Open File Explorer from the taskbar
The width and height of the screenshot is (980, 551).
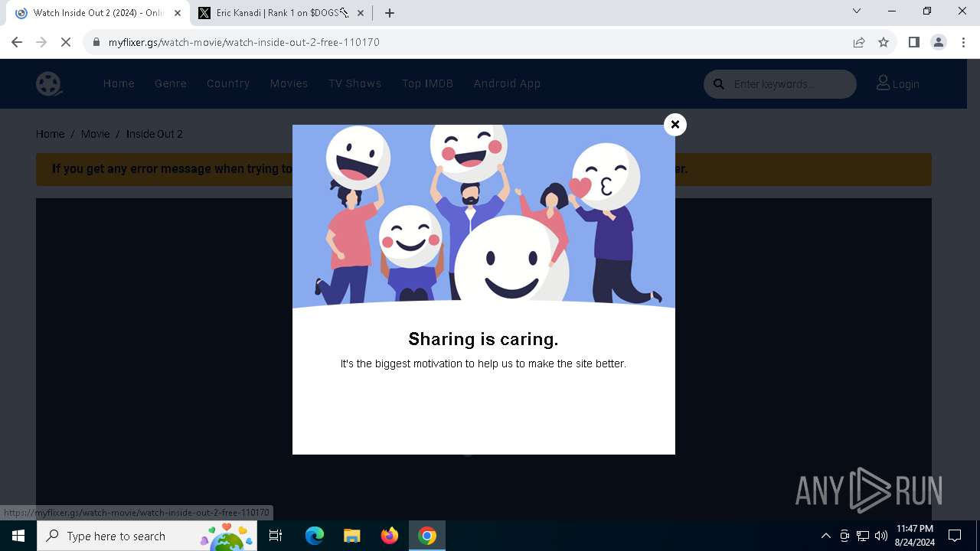pos(352,536)
